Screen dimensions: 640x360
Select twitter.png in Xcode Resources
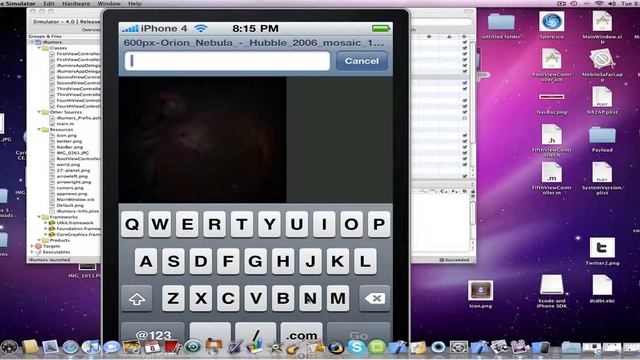click(x=69, y=141)
